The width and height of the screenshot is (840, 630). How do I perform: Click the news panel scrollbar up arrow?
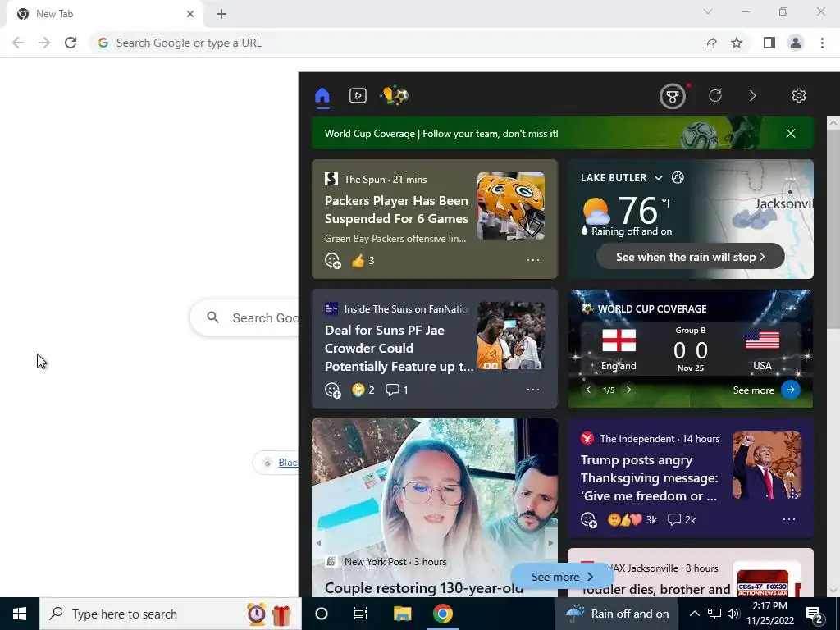tap(833, 123)
